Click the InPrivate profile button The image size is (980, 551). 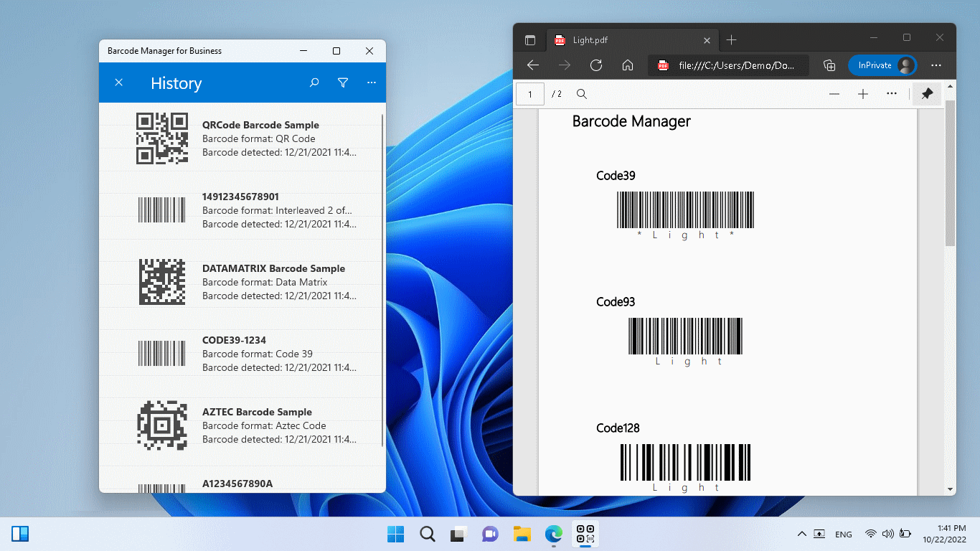pos(882,65)
